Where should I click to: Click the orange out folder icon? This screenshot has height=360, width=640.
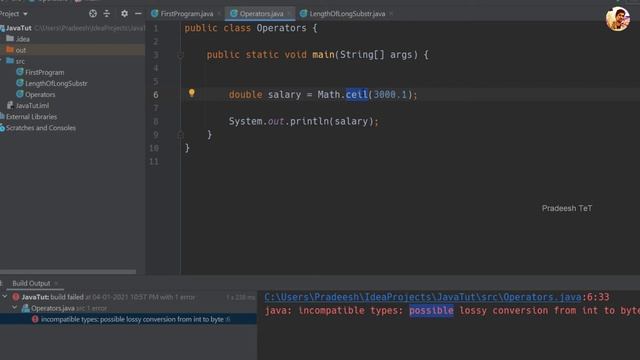10,50
